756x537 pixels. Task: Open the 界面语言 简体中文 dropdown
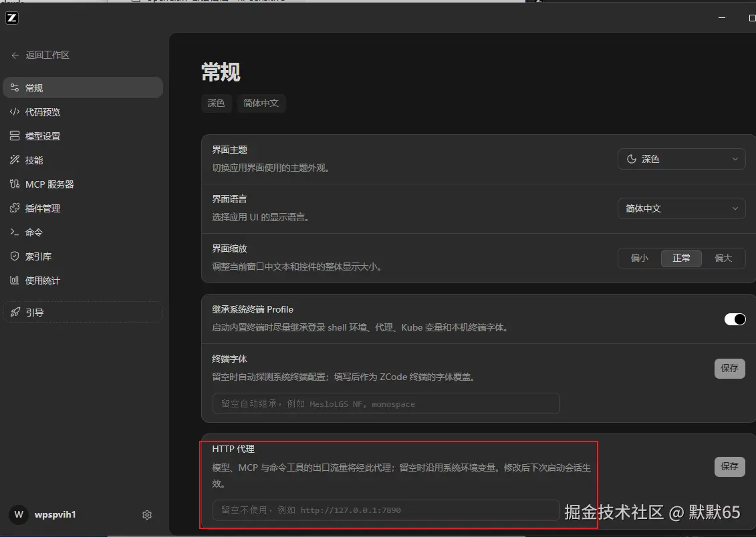click(x=681, y=208)
